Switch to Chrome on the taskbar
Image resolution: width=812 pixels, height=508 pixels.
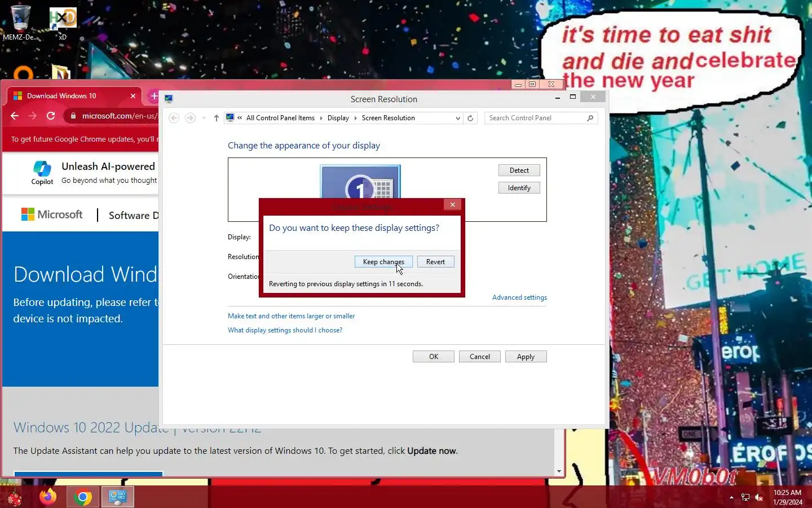pyautogui.click(x=82, y=497)
